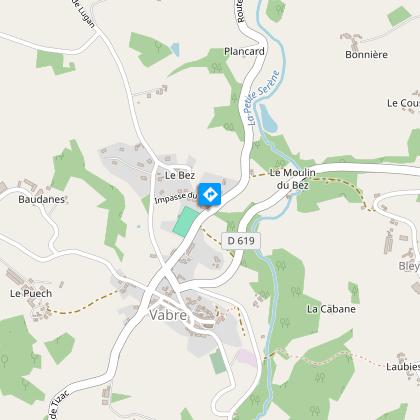Click the Vabre town label
The height and width of the screenshot is (420, 420).
click(168, 315)
